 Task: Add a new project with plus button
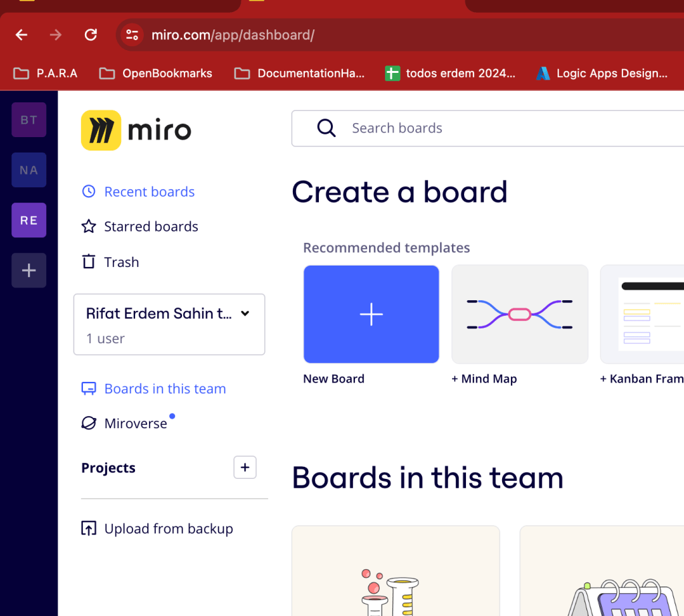245,468
